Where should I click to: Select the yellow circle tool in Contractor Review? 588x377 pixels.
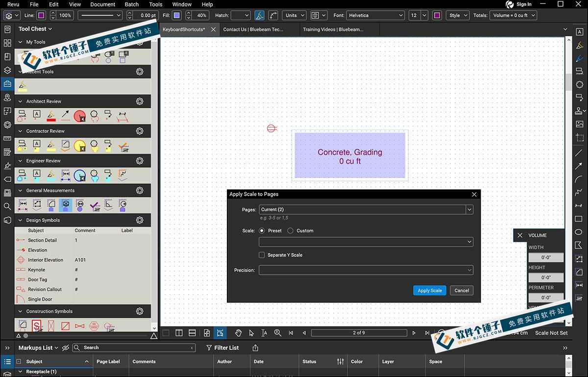pyautogui.click(x=79, y=146)
